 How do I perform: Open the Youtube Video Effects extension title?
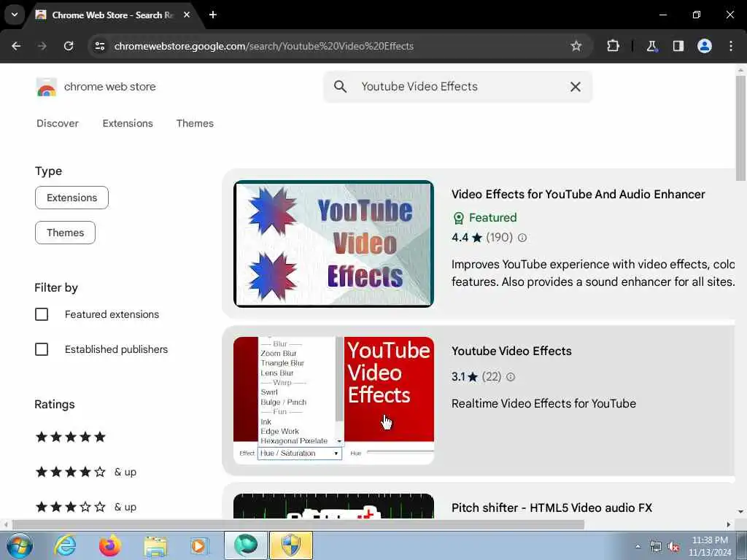[511, 351]
